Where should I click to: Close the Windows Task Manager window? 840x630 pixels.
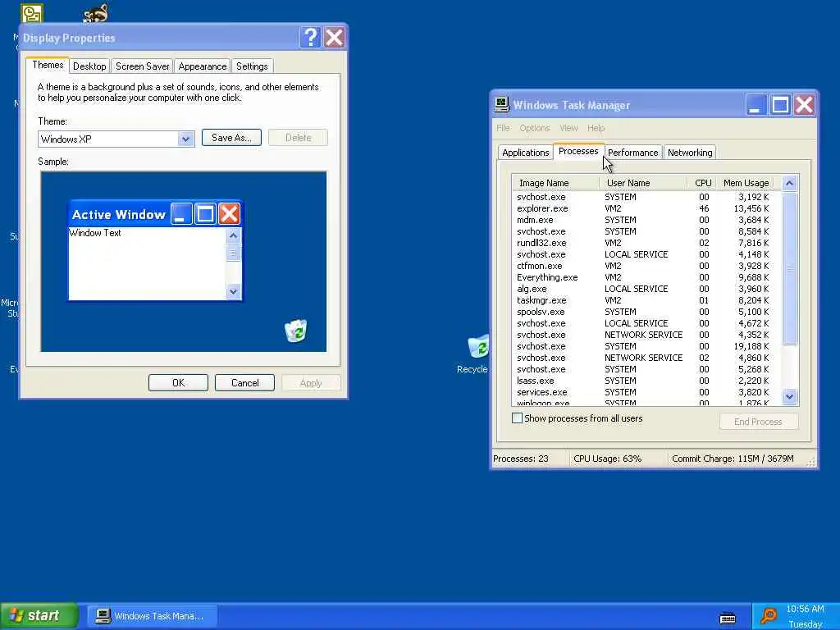pos(804,105)
